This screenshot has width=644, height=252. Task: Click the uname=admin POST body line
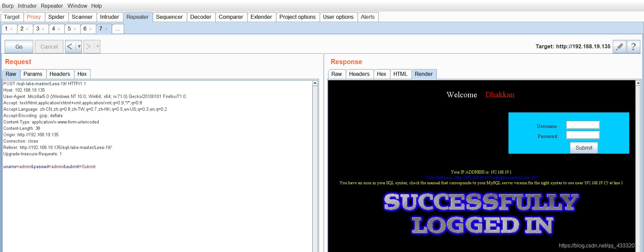point(49,166)
